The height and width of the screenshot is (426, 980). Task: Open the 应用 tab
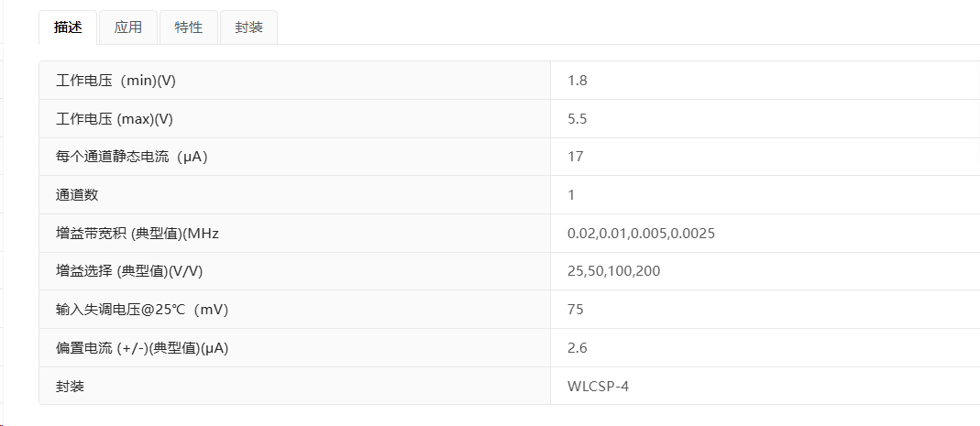click(128, 27)
